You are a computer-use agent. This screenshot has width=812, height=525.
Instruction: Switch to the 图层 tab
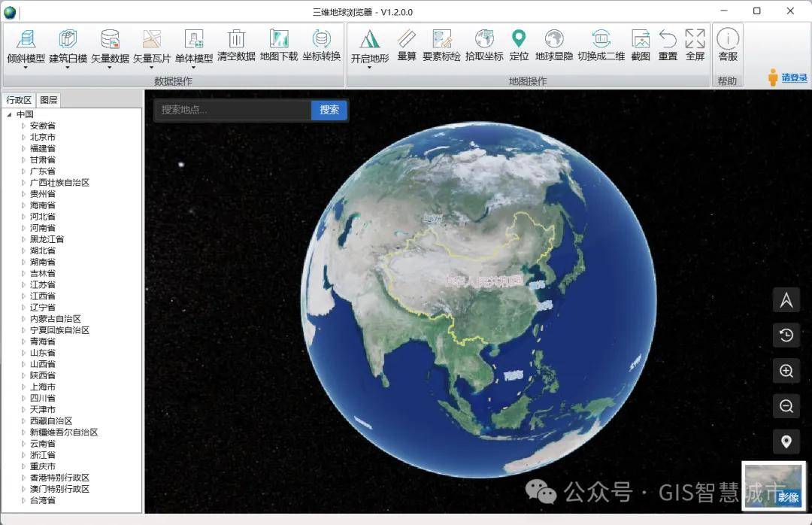pos(48,100)
